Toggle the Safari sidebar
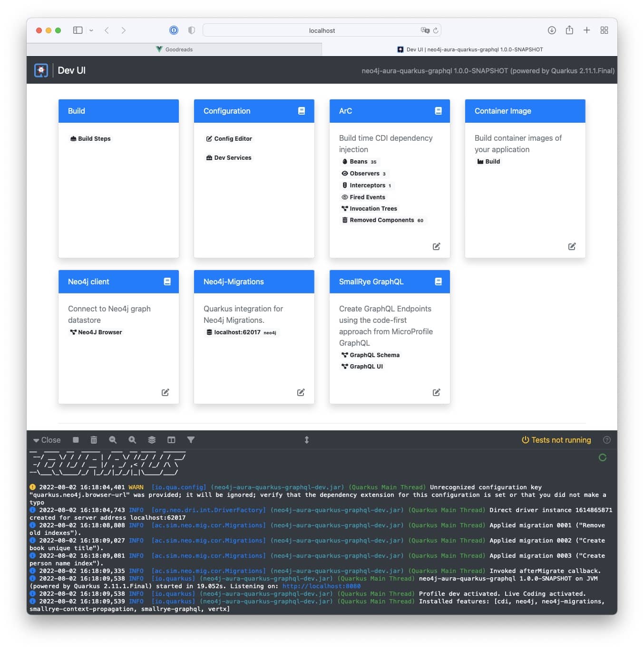644x650 pixels. click(x=78, y=30)
